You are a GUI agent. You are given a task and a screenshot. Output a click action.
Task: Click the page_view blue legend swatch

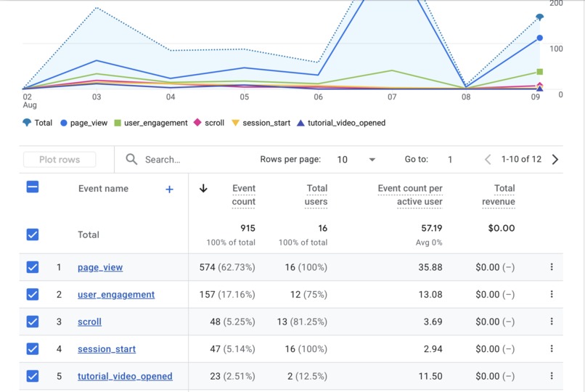(64, 123)
